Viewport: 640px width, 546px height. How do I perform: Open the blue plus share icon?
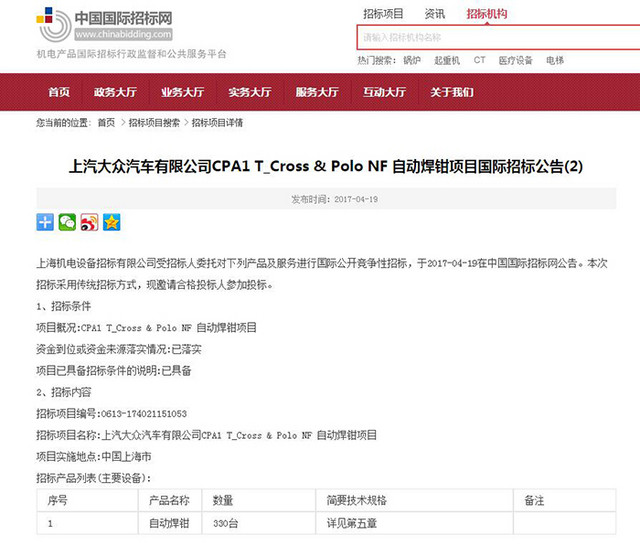pos(45,222)
